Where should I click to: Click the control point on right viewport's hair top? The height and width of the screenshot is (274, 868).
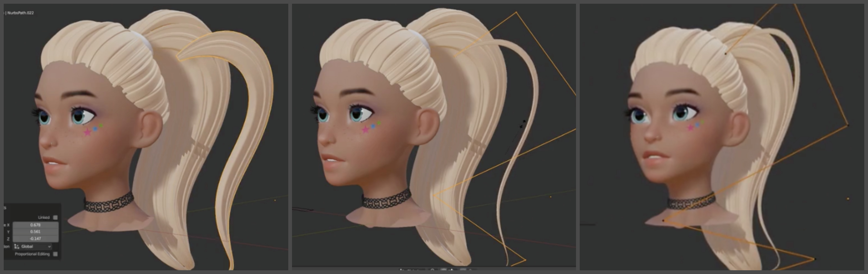pos(725,53)
